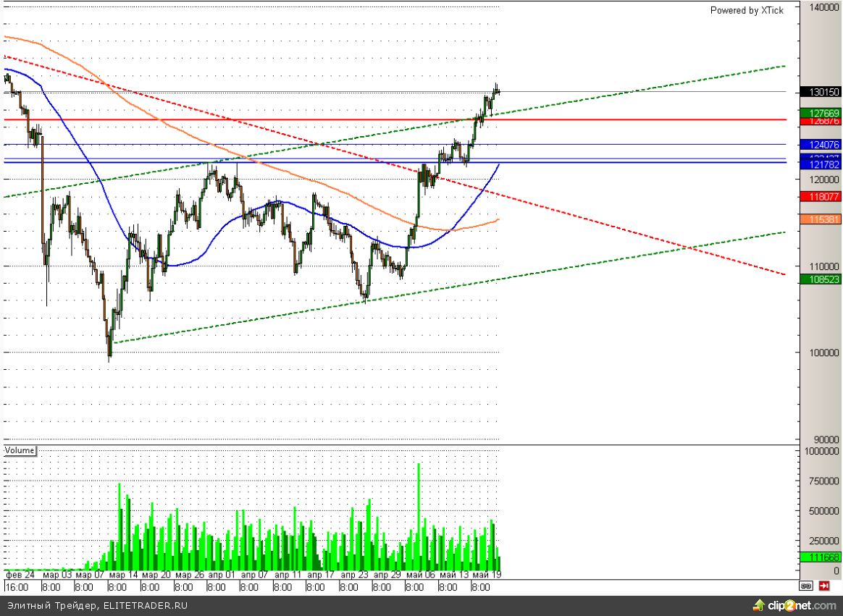The width and height of the screenshot is (843, 616).
Task: Click the 90000 price axis value
Action: pyautogui.click(x=826, y=439)
